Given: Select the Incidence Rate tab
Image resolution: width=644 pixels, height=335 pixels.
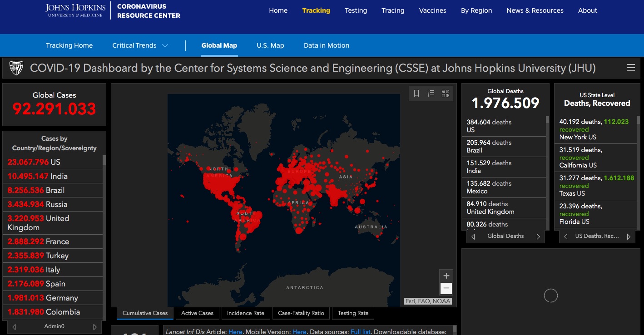Looking at the screenshot, I should tap(245, 313).
